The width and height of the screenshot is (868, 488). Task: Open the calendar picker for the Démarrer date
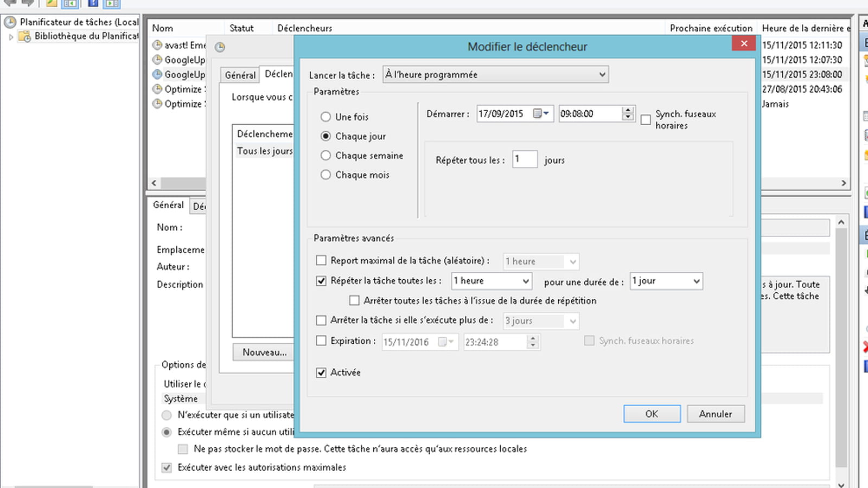(541, 114)
